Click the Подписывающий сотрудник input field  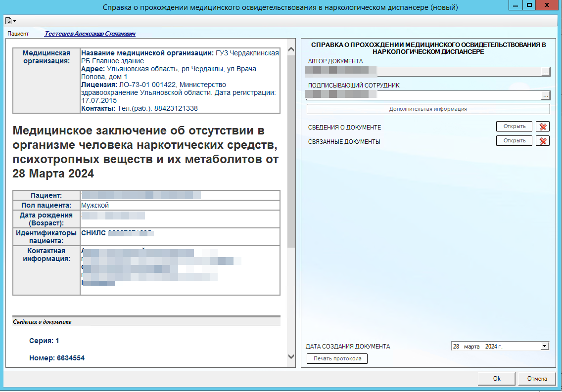pyautogui.click(x=423, y=95)
